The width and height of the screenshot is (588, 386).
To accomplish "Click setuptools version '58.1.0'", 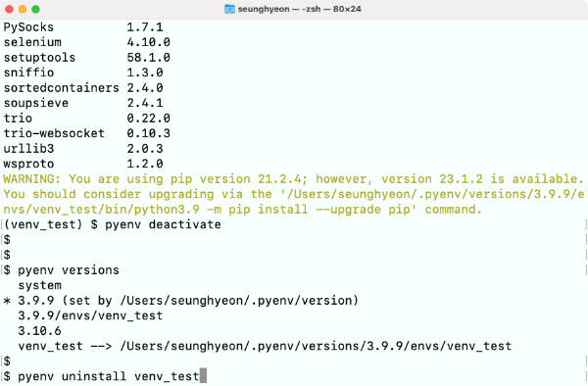I will [149, 58].
